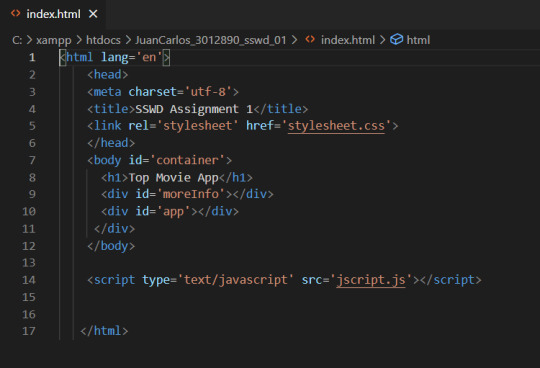Click the html symbol breadcrumb
This screenshot has width=540, height=368.
click(x=418, y=40)
